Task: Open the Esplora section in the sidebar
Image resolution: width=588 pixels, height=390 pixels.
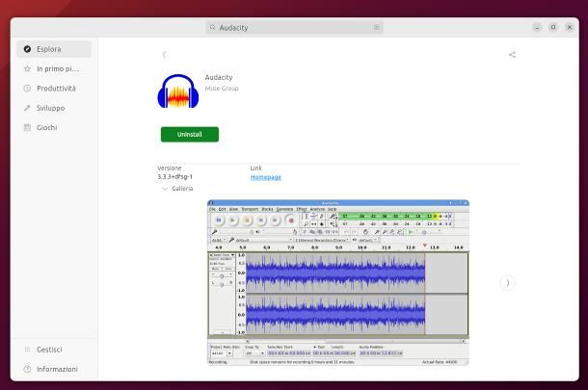Action: (x=54, y=49)
